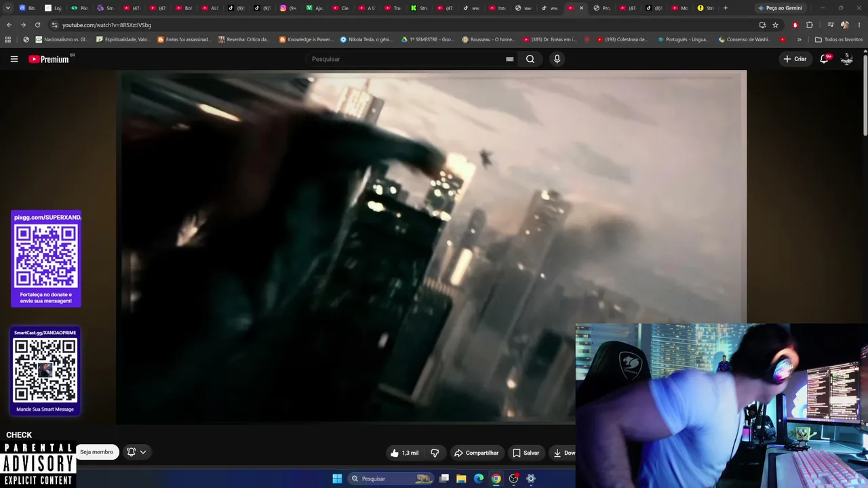868x488 pixels.
Task: Open a new browser tab
Action: pyautogui.click(x=726, y=8)
